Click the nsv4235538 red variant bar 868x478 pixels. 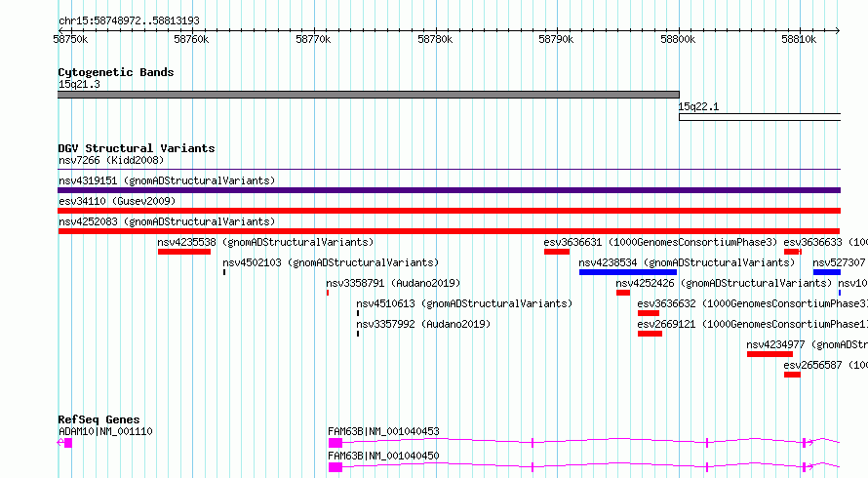click(x=184, y=252)
